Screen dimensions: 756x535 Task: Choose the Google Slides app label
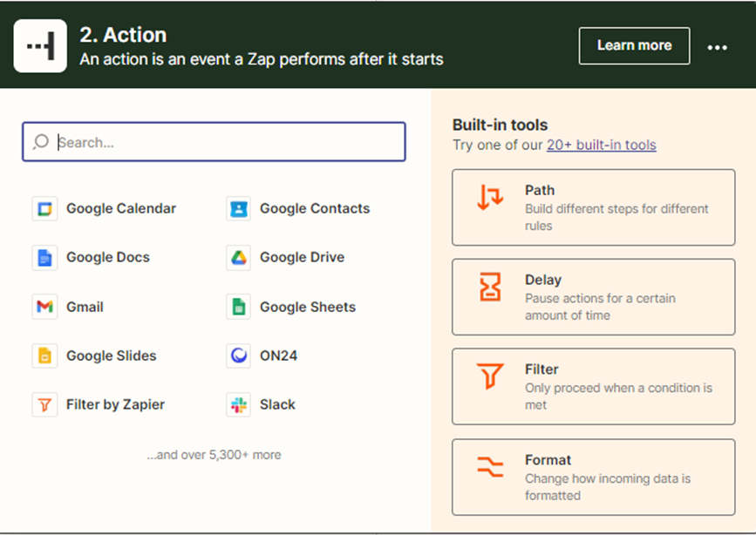tap(112, 356)
